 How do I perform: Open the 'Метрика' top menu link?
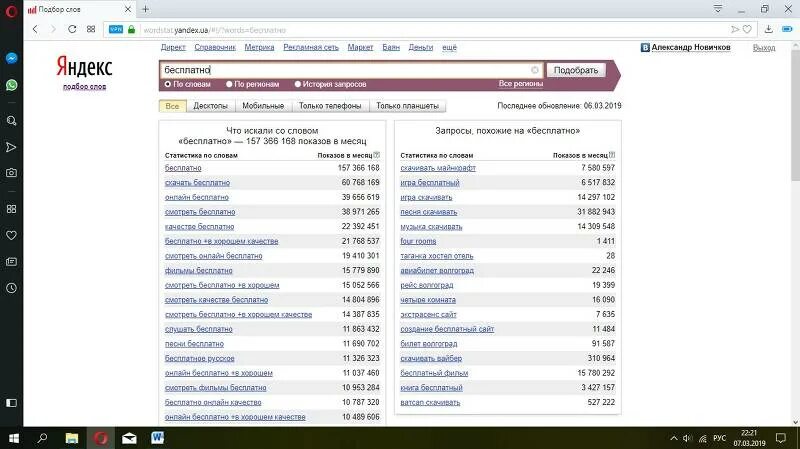[259, 47]
